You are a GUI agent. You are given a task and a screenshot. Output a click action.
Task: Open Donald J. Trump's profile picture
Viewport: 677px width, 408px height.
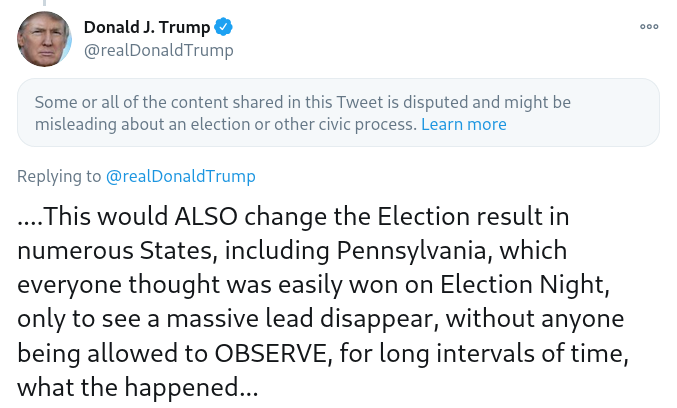point(44,40)
